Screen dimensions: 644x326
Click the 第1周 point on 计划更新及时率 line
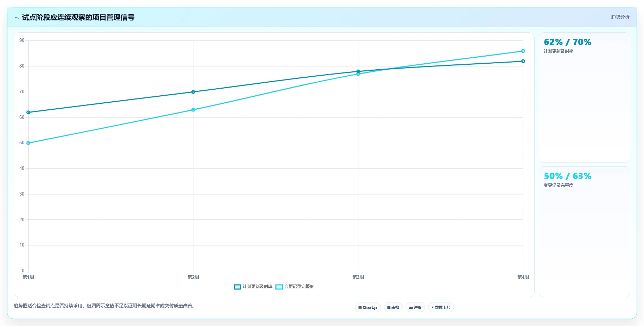[28, 113]
